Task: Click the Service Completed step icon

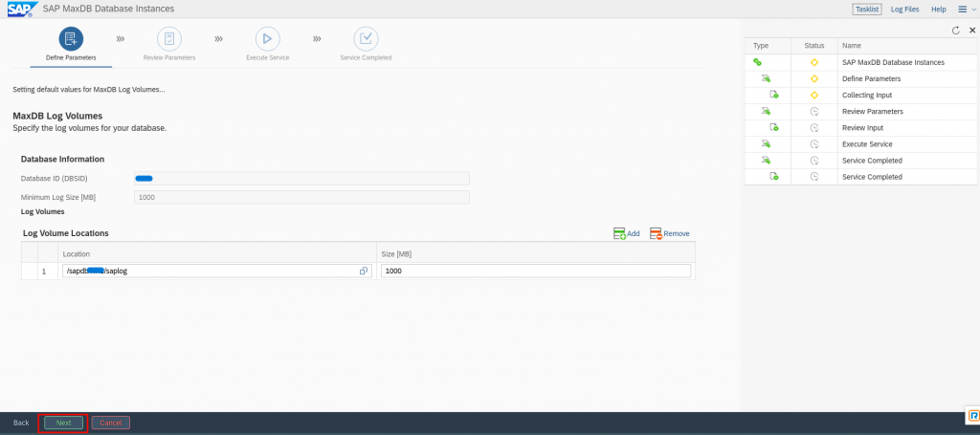Action: [366, 38]
